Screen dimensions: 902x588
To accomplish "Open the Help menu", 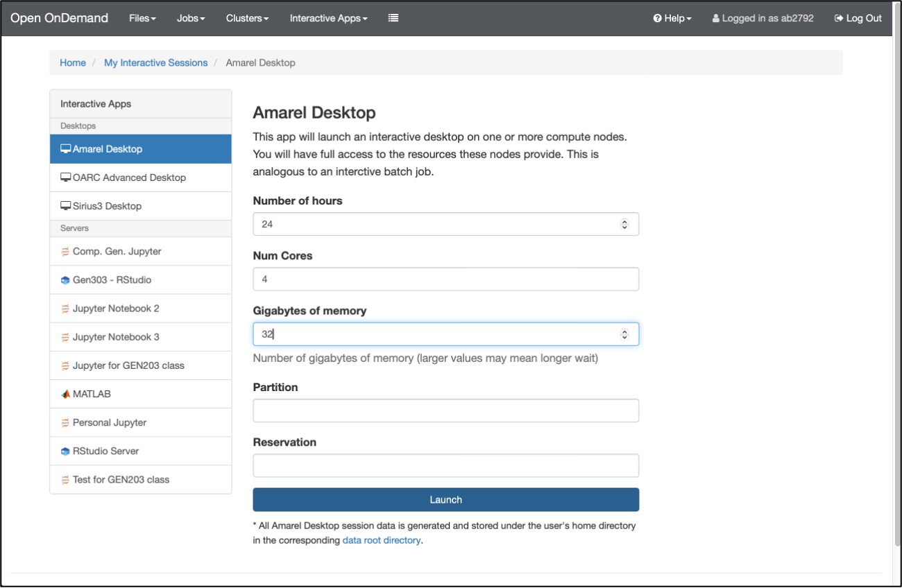I will click(672, 18).
